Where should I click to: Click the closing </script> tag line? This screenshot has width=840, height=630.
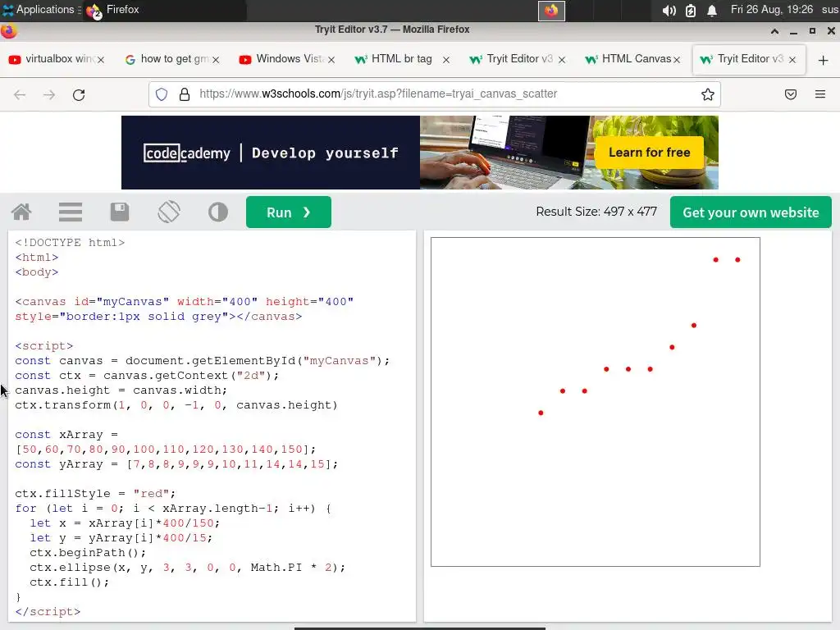(48, 611)
